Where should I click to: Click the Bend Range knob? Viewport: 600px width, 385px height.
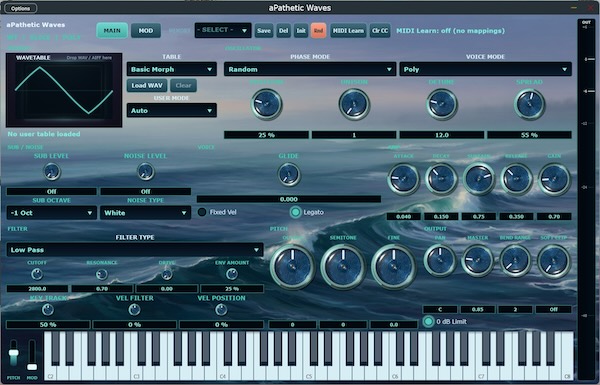coord(515,261)
